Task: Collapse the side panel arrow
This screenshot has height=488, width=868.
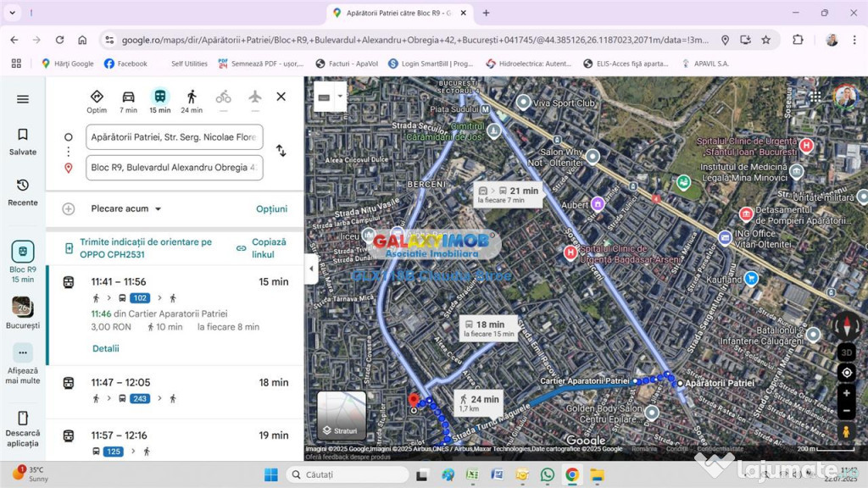Action: pos(311,269)
